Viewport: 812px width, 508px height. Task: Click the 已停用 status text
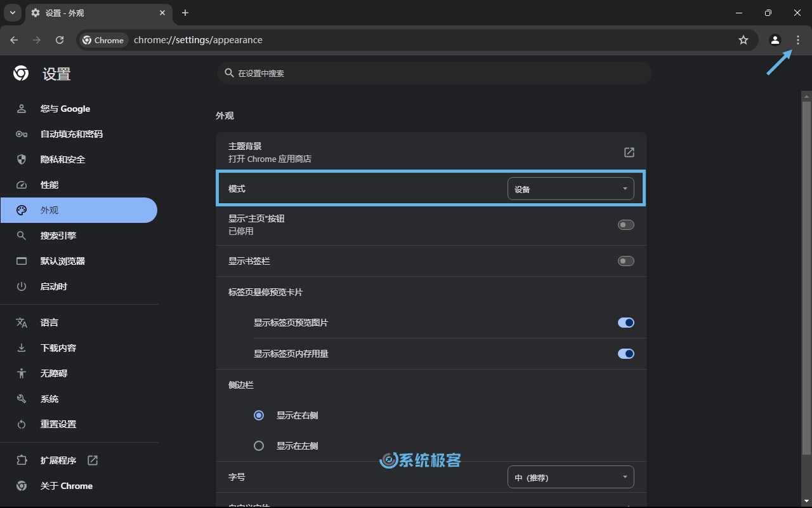tap(241, 231)
